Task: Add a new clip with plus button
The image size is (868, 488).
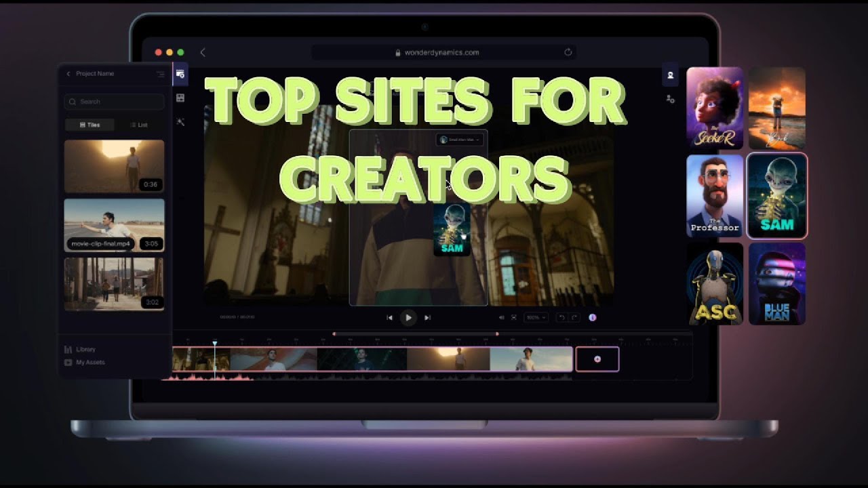Action: (x=597, y=359)
